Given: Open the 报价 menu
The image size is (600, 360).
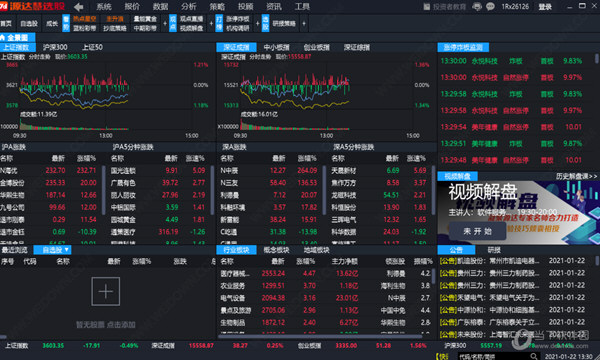Looking at the screenshot, I should [x=132, y=7].
